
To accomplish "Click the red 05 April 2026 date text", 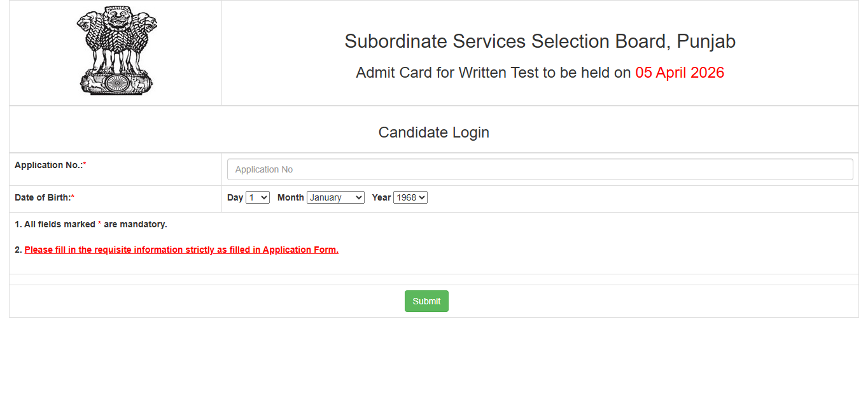I will [679, 72].
